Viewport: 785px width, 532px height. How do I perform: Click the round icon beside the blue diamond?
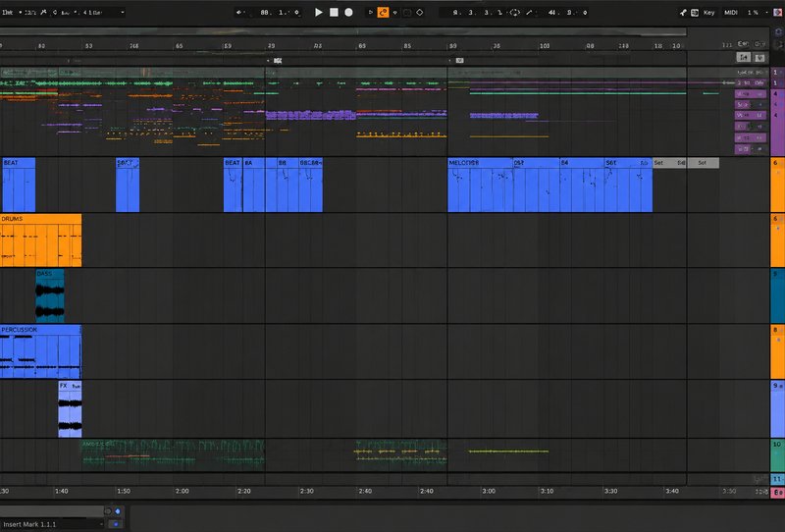(107, 511)
